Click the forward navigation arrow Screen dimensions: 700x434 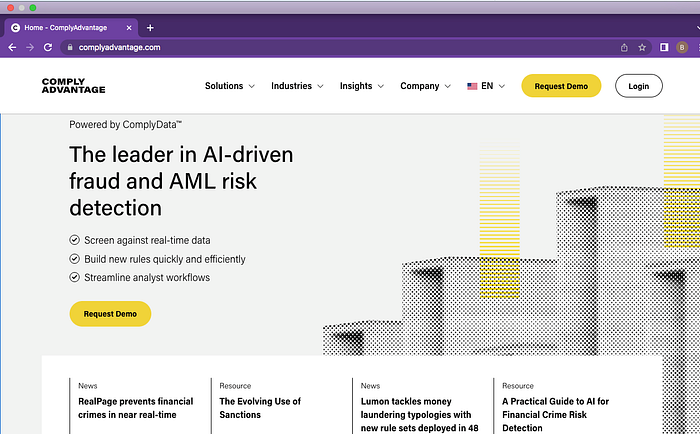[30, 47]
